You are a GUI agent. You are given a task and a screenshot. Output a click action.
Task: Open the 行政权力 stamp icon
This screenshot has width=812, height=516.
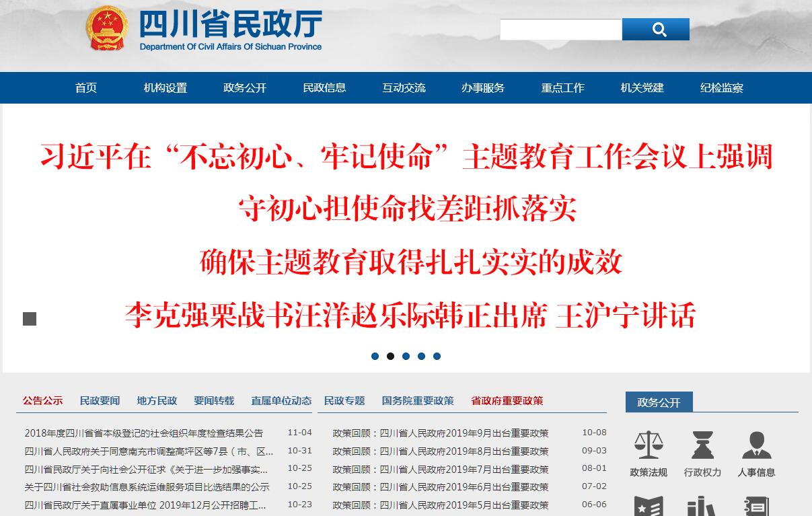702,445
